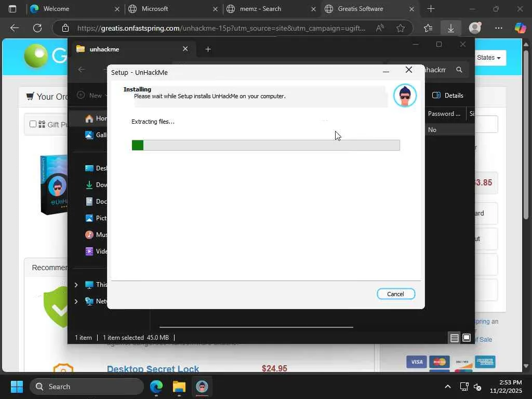The width and height of the screenshot is (532, 399).
Task: Open Edge tab actions menu
Action: pyautogui.click(x=12, y=9)
